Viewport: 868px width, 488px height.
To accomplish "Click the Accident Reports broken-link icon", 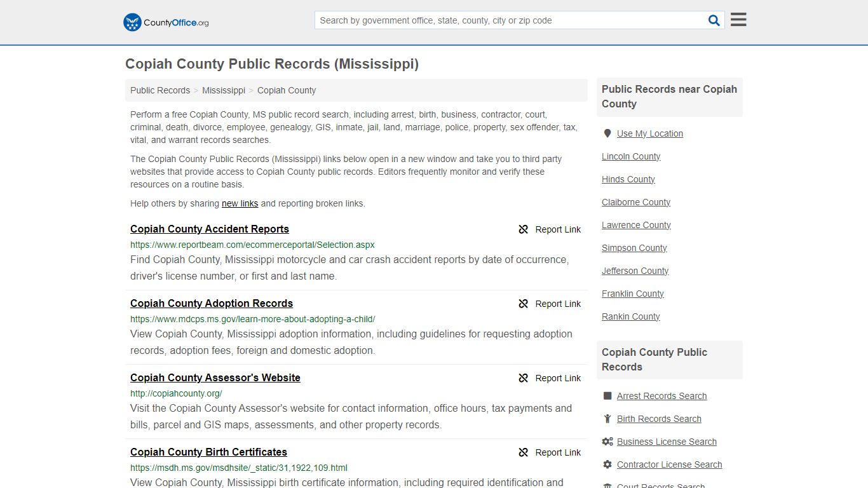I will pyautogui.click(x=523, y=229).
